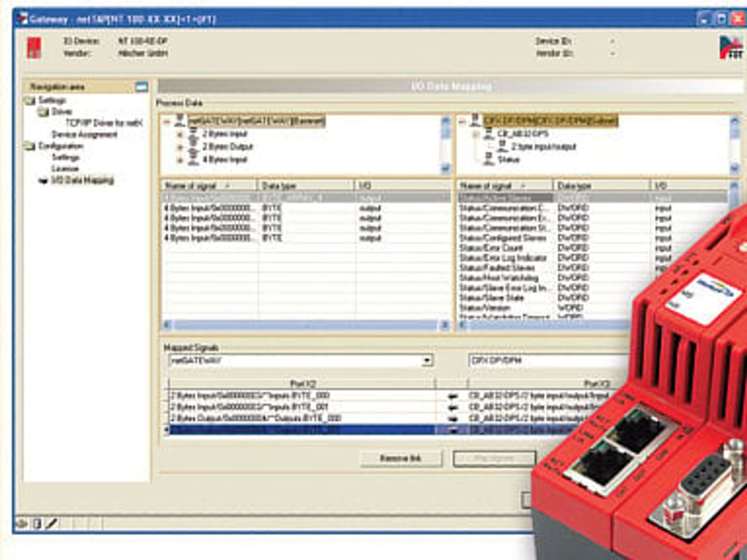Image resolution: width=747 pixels, height=560 pixels.
Task: Click the icon beside CB_AB32-DPS
Action: 489,134
